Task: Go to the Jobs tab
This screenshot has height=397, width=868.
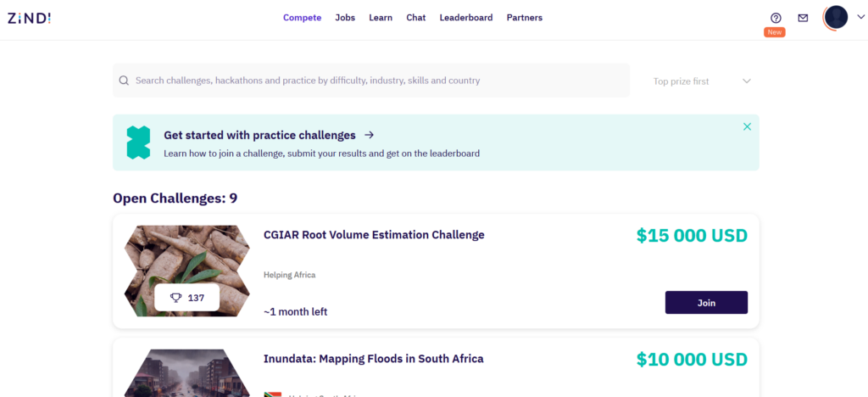Action: pos(345,18)
